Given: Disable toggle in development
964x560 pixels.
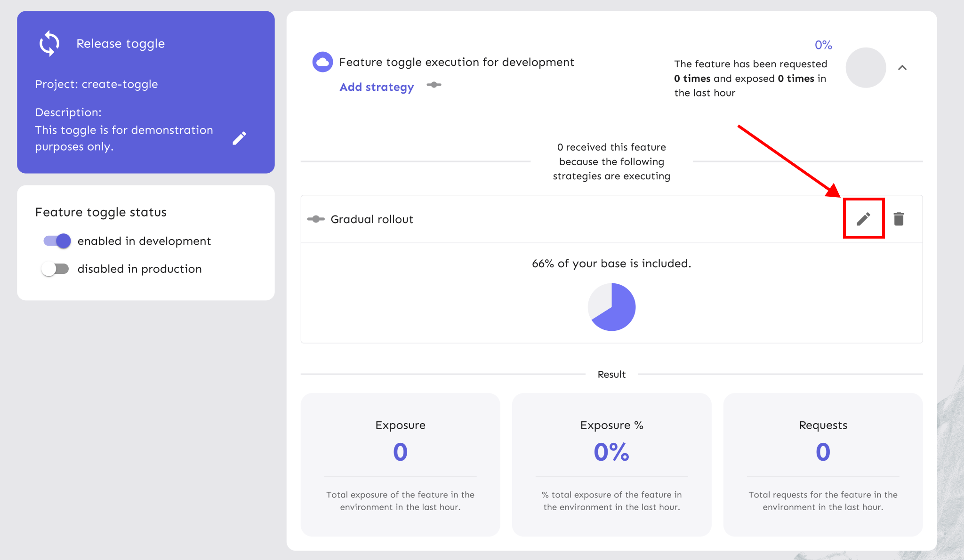Looking at the screenshot, I should tap(57, 241).
